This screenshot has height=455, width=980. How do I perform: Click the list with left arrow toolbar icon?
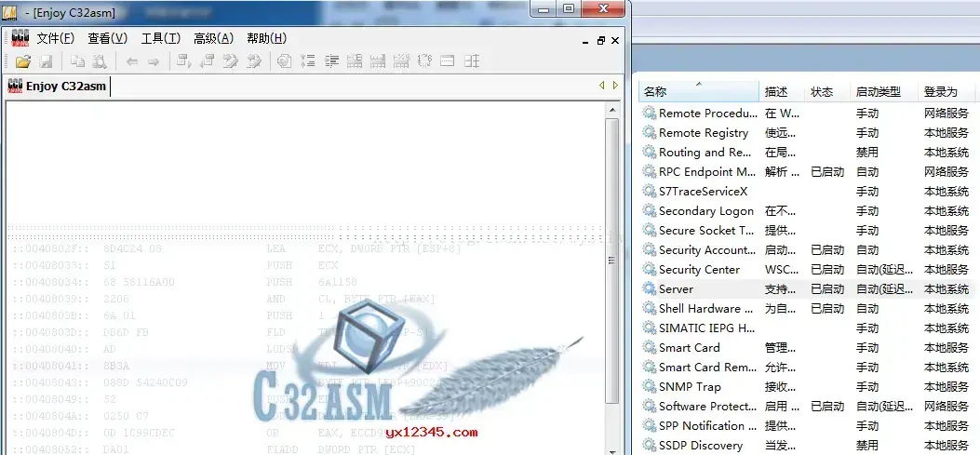coord(207,60)
